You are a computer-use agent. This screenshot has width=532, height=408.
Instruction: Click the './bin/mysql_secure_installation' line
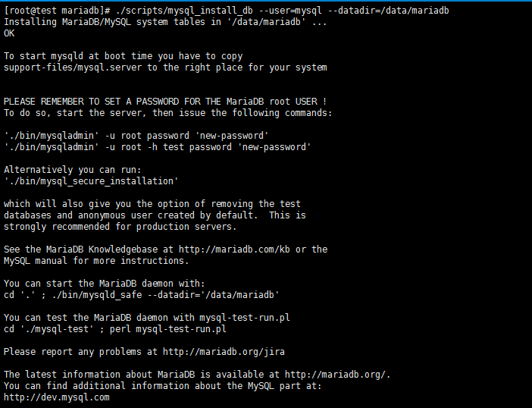click(x=91, y=181)
